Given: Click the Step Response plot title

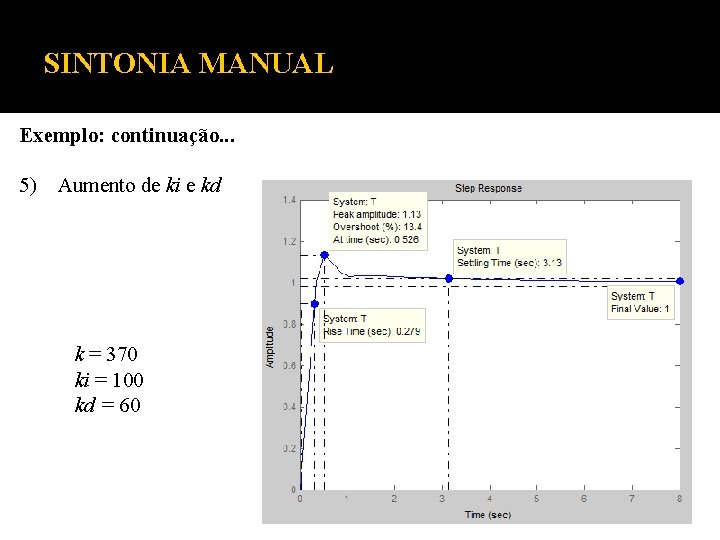Looking at the screenshot, I should tap(488, 188).
